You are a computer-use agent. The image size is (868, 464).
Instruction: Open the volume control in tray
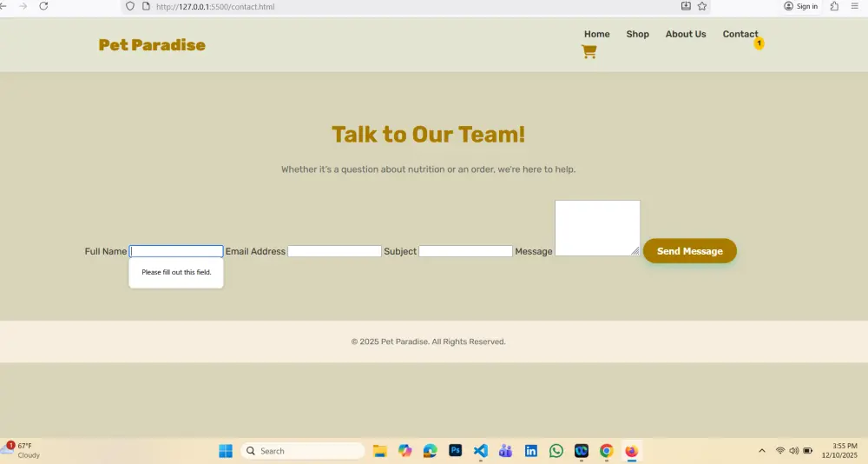[x=794, y=451]
